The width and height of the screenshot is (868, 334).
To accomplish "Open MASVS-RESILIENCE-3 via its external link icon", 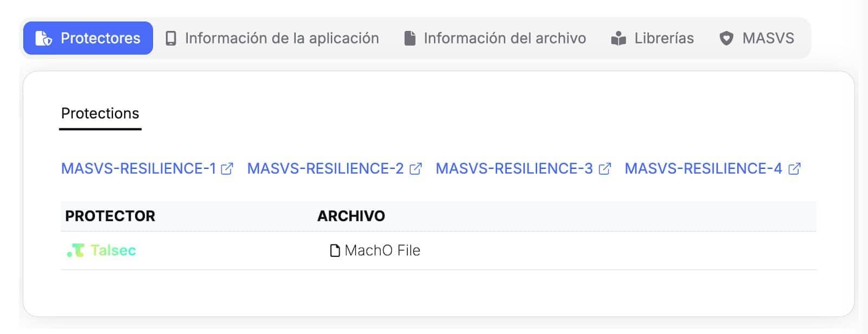I will pyautogui.click(x=604, y=168).
